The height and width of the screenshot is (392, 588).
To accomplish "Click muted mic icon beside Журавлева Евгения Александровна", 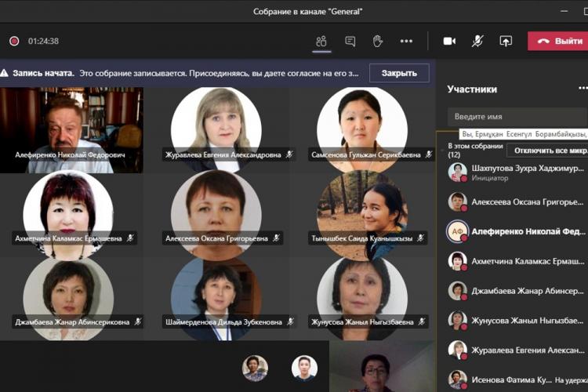I will pos(289,155).
